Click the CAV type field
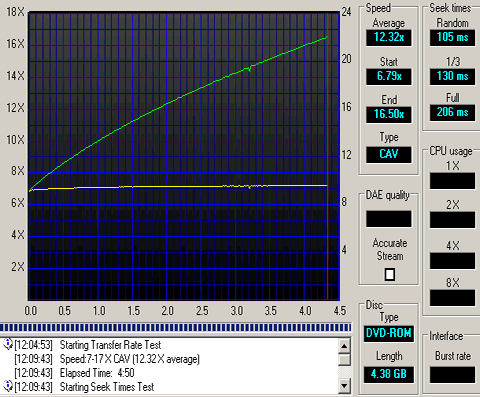480x397 pixels. 389,155
